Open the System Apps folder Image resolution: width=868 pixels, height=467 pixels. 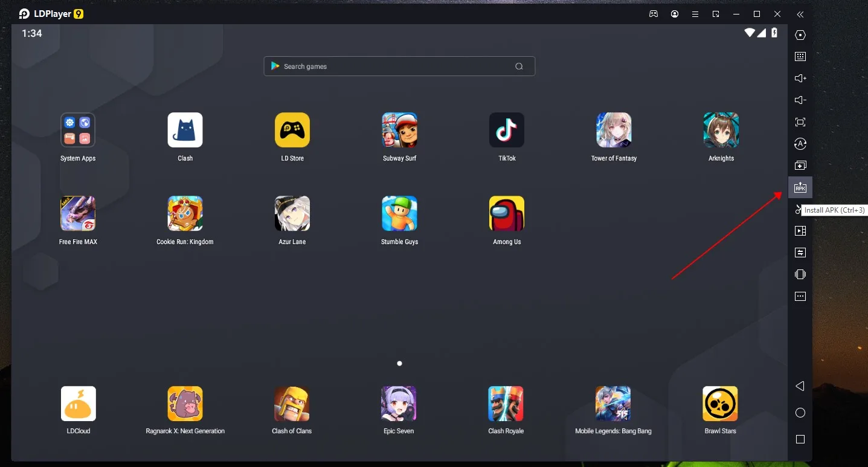pos(78,130)
